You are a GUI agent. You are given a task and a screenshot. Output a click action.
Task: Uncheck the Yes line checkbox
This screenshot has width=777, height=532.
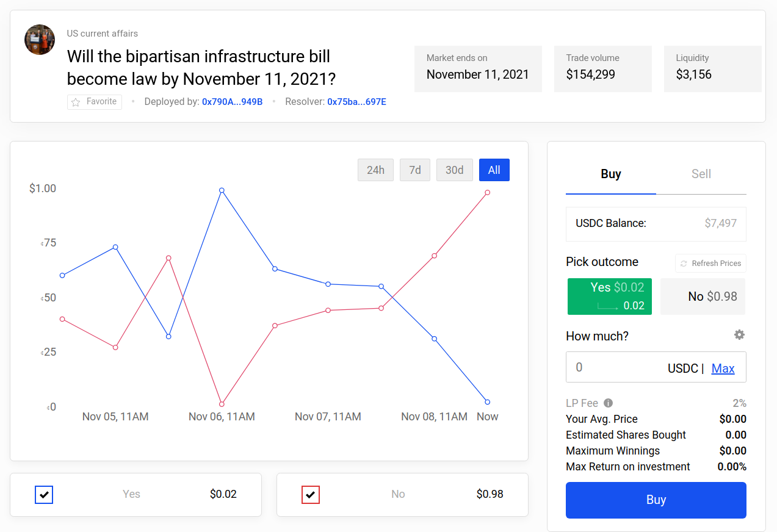click(44, 494)
